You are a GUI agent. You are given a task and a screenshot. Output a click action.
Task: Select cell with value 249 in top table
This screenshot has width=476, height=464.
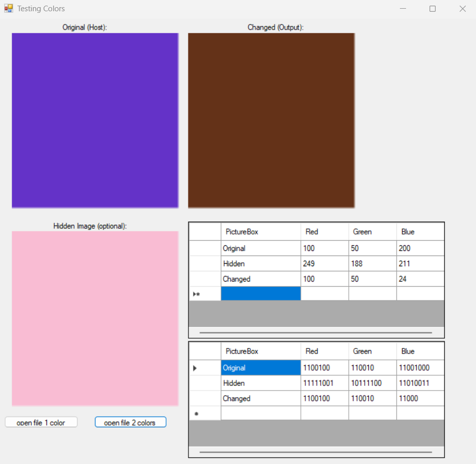click(324, 264)
